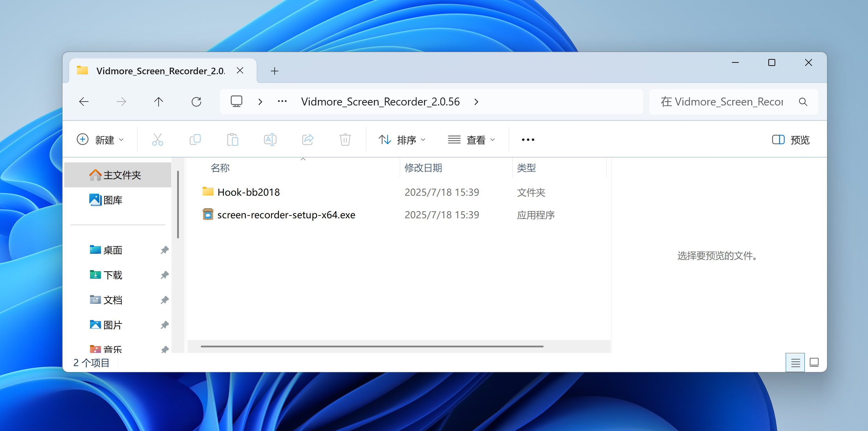
Task: Select the screen-recorder-setup-x64.exe file
Action: click(x=286, y=215)
